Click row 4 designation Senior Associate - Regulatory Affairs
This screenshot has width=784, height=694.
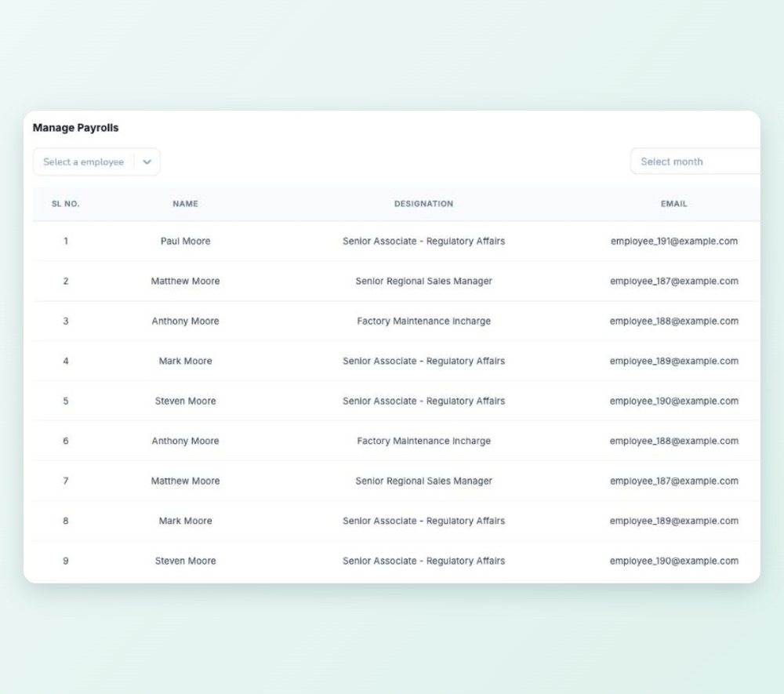pyautogui.click(x=423, y=361)
